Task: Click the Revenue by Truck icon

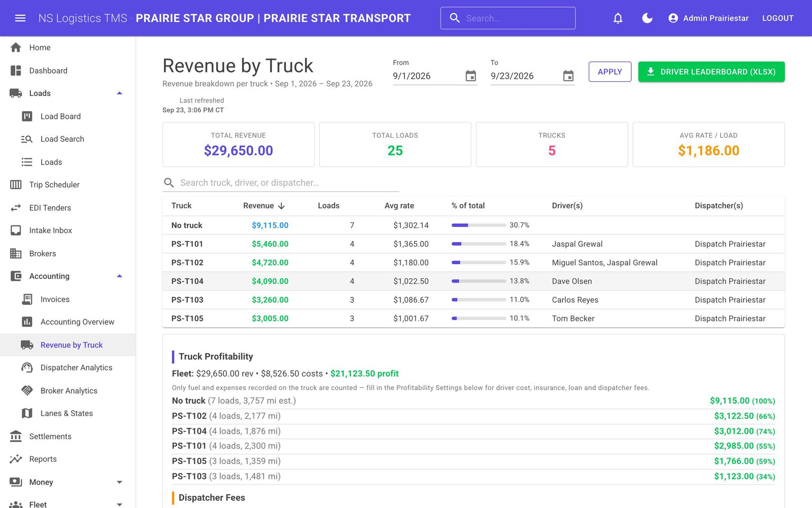Action: point(27,345)
